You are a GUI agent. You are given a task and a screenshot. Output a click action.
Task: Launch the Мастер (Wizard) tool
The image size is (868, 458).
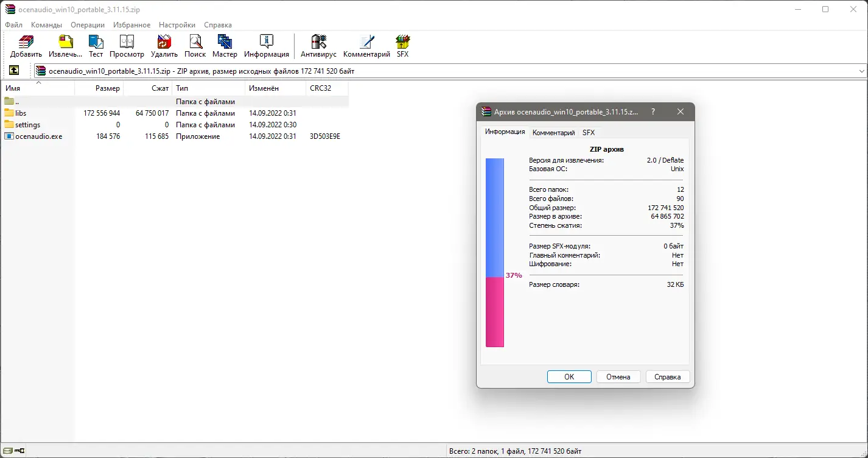(x=225, y=42)
